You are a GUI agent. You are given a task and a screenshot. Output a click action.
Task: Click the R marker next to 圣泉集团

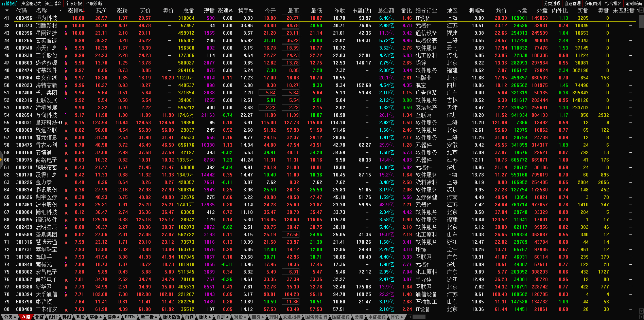pyautogui.click(x=66, y=235)
